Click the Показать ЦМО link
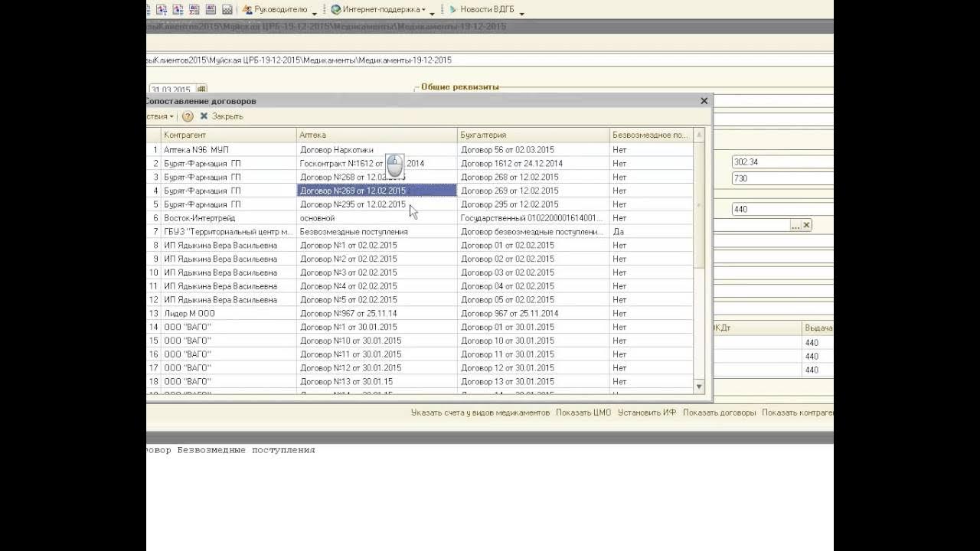This screenshot has height=551, width=980. click(x=583, y=413)
